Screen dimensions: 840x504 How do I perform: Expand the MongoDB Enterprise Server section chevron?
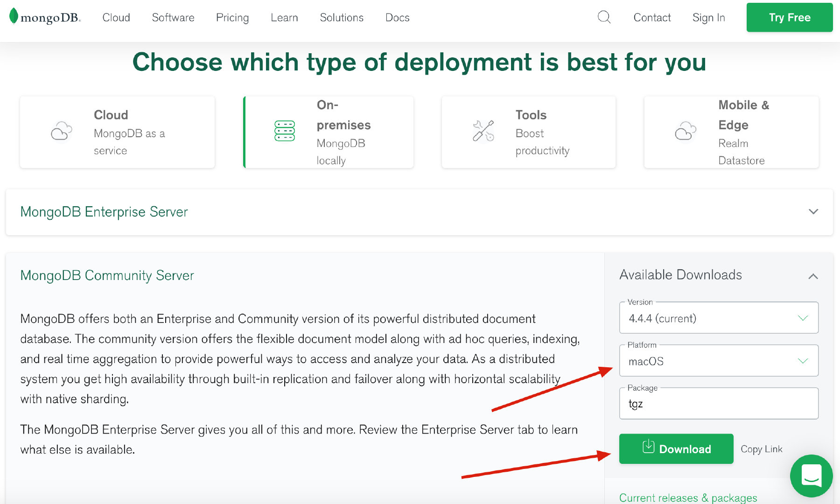pos(813,211)
